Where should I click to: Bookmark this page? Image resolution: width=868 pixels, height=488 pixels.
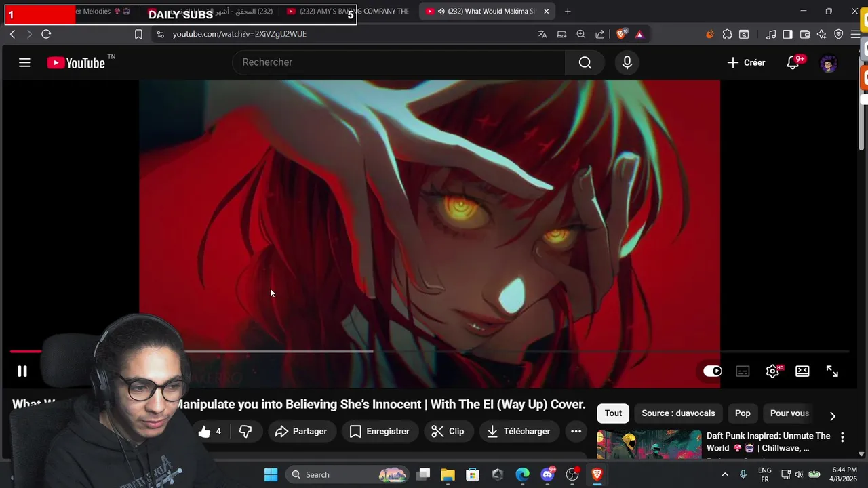[x=138, y=34]
